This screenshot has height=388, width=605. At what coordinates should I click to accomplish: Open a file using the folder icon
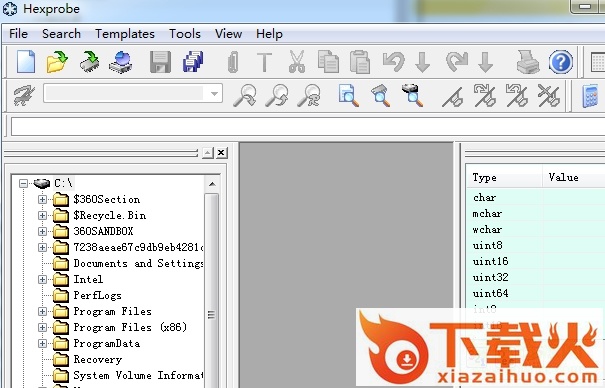tap(57, 62)
